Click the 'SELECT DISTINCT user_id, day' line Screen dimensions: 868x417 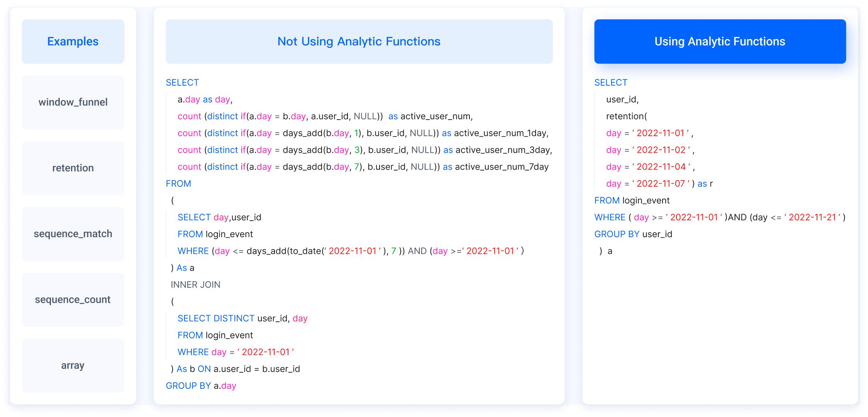[x=242, y=319]
